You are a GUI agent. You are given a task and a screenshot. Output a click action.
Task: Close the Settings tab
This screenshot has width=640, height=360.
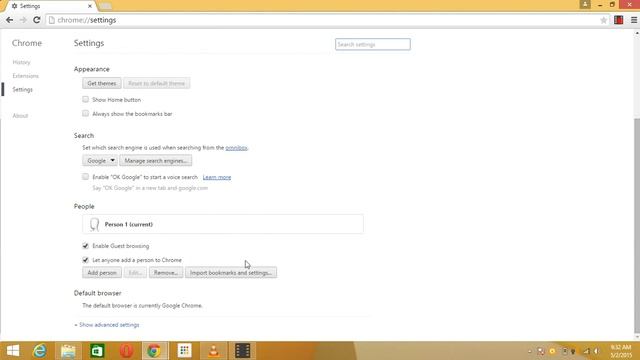[90, 6]
